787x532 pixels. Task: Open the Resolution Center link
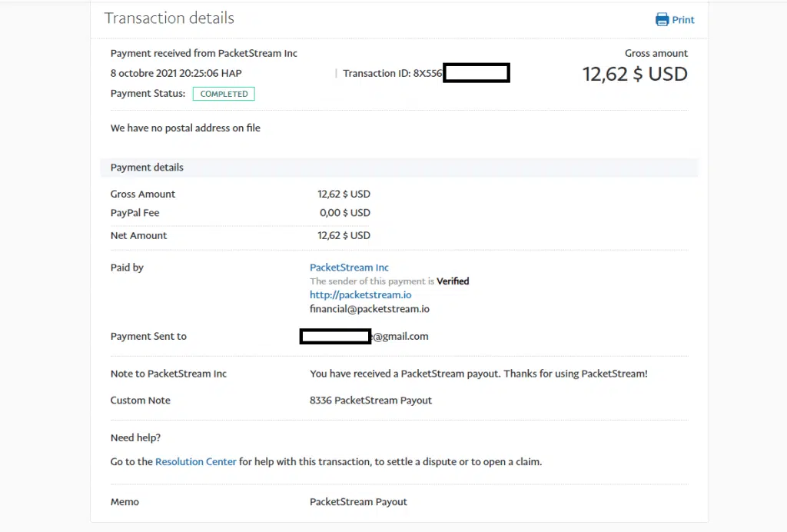click(196, 462)
